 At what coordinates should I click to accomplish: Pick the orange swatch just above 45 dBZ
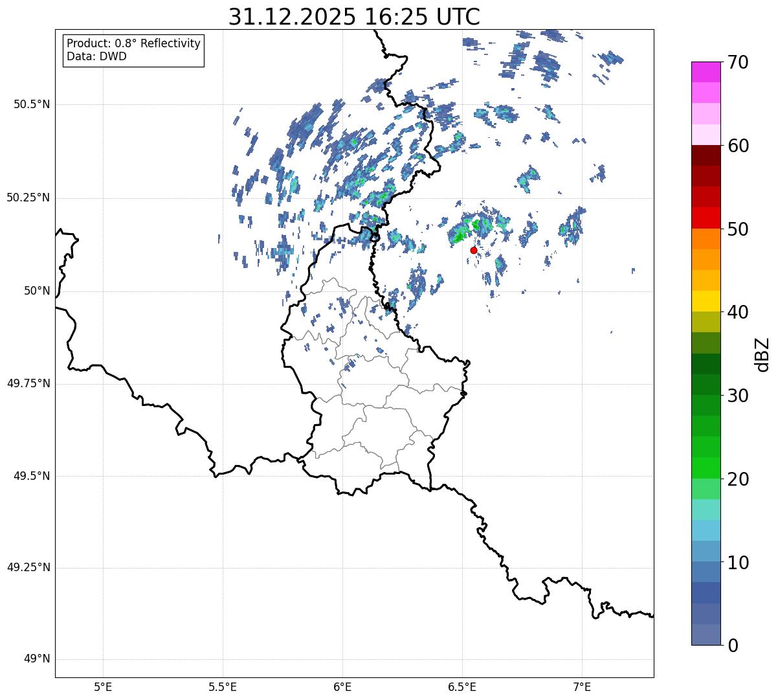coord(706,260)
